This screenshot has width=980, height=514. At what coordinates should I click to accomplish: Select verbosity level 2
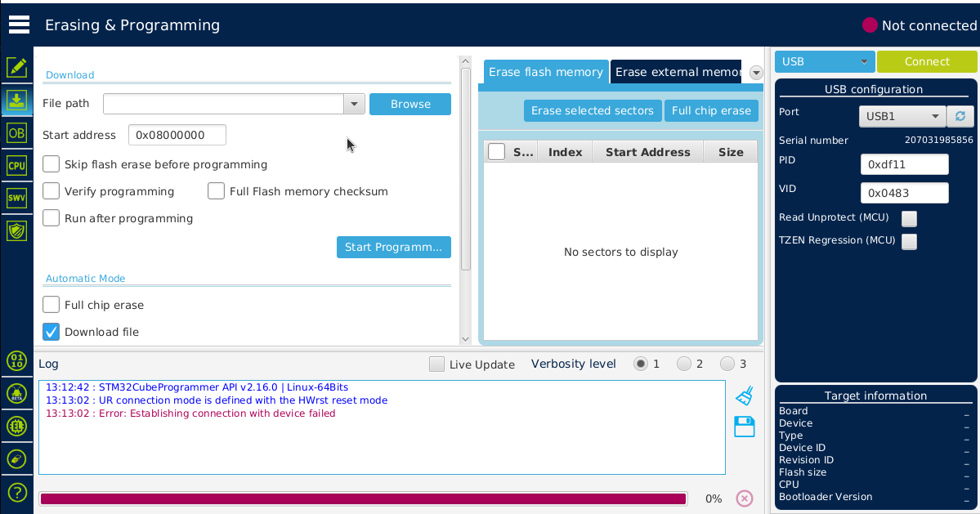[684, 364]
